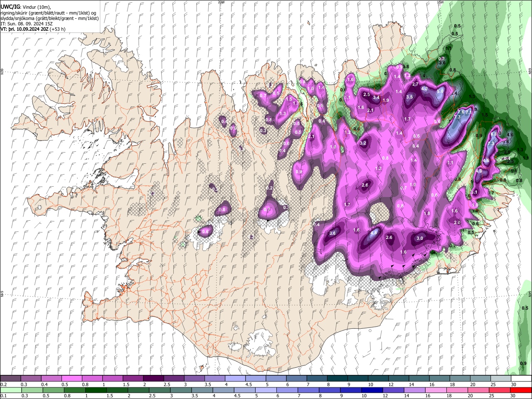Click the '4.2' snowfall value in the north
Image resolution: width=532 pixels, height=399 pixels.
tap(424, 89)
